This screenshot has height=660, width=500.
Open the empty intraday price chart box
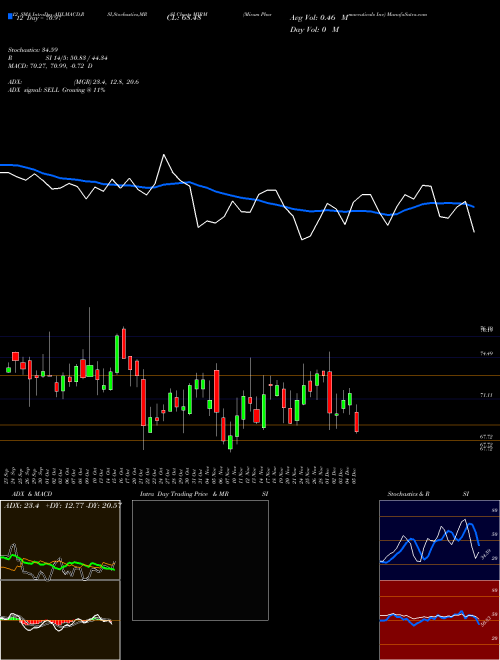point(200,560)
